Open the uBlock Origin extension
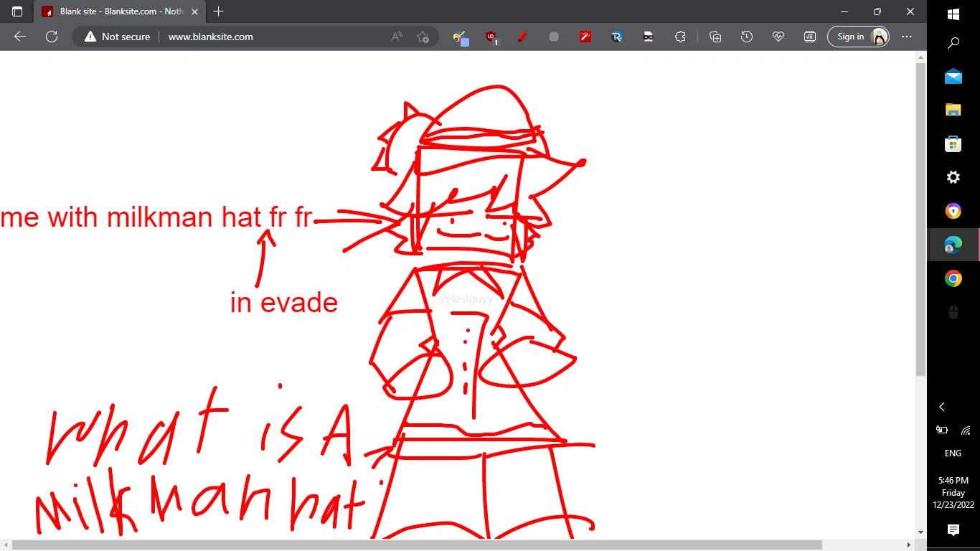Screen dimensions: 980x551 (x=491, y=37)
